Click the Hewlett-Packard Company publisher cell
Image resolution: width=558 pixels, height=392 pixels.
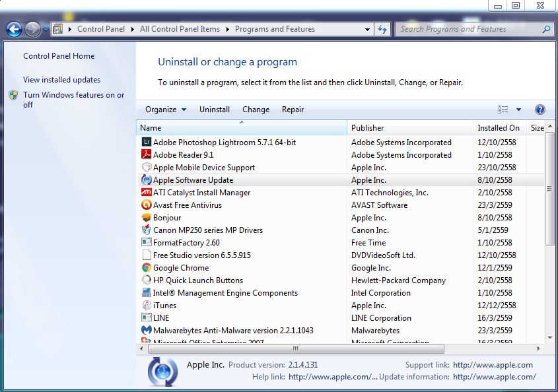coord(398,280)
